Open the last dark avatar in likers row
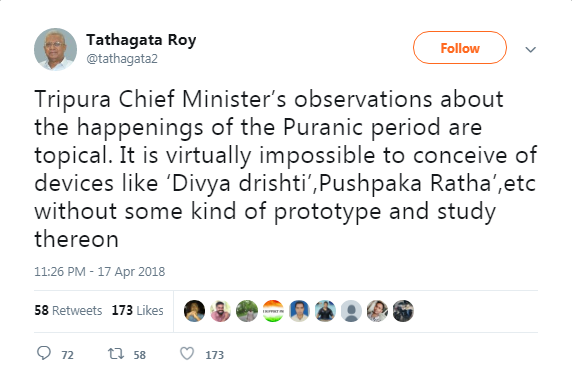The height and width of the screenshot is (382, 572). tap(403, 311)
